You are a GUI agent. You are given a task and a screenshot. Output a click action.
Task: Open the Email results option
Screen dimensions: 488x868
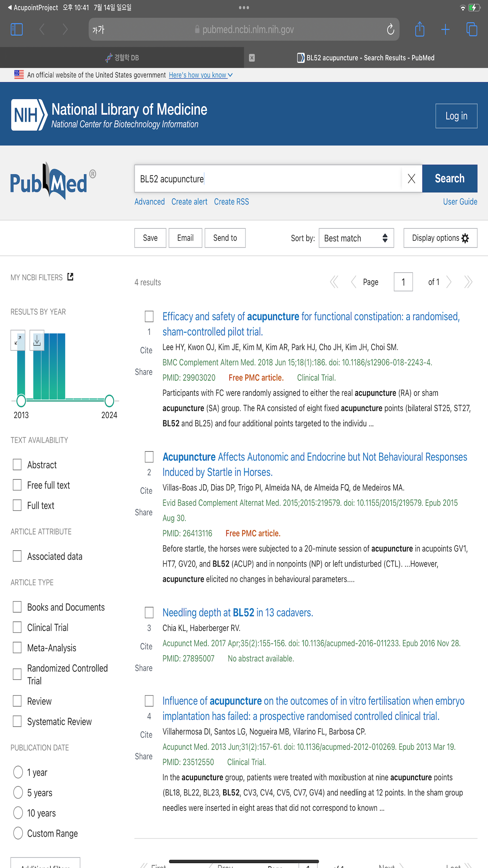coord(185,238)
